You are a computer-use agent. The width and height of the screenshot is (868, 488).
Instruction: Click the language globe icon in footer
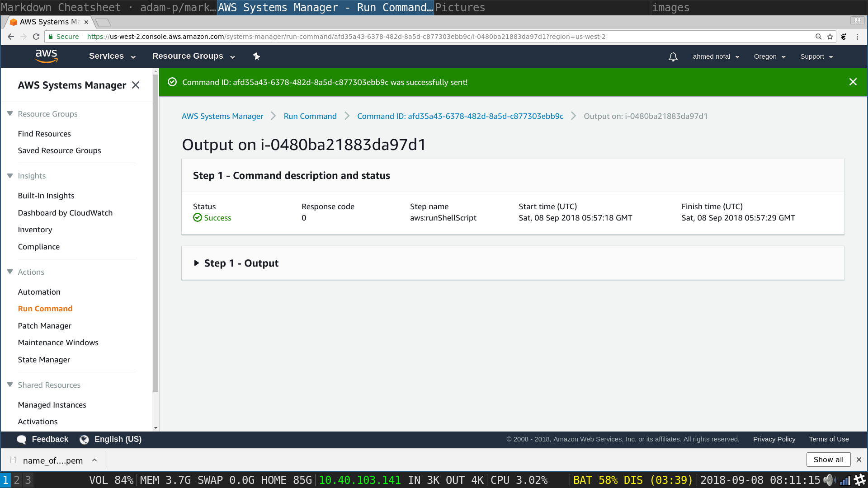[84, 440]
